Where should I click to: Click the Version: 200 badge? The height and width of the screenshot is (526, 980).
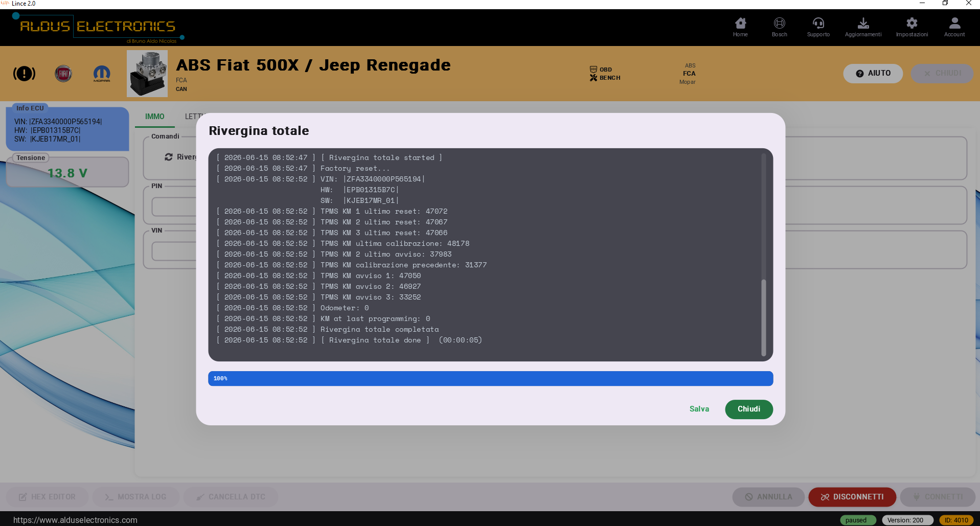(x=907, y=520)
